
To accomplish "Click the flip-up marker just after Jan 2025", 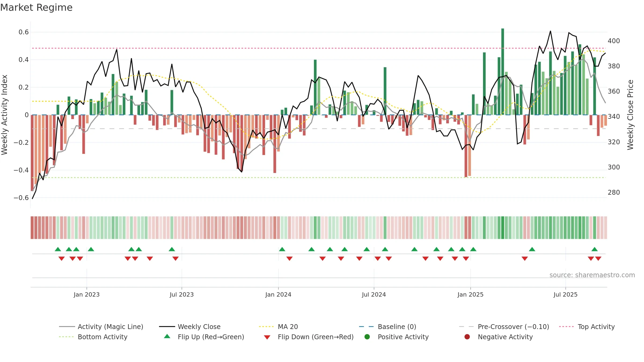I will (473, 249).
